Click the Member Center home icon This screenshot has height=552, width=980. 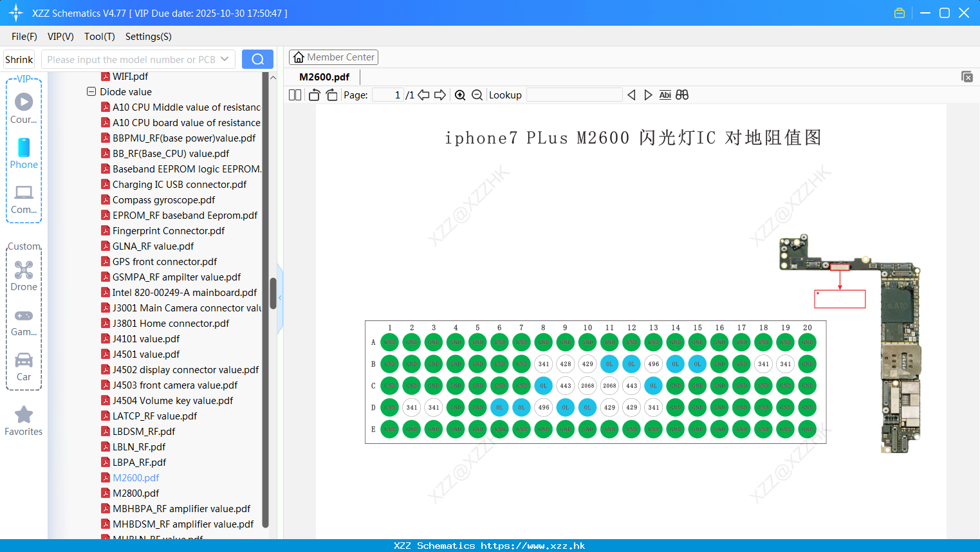(299, 57)
